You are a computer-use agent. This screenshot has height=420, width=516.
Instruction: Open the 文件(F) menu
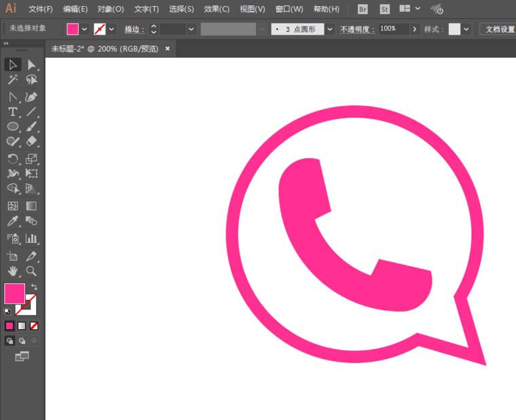41,9
